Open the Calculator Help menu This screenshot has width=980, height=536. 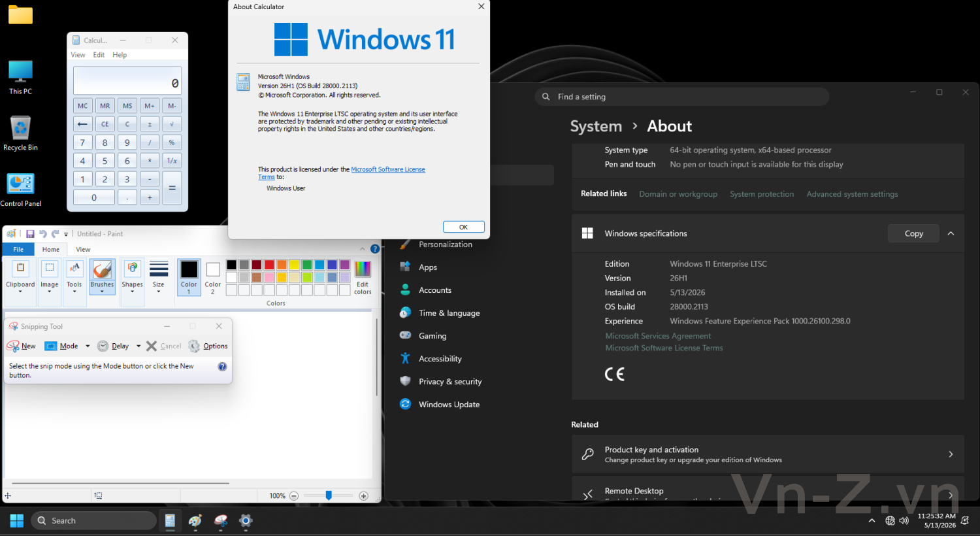[120, 55]
